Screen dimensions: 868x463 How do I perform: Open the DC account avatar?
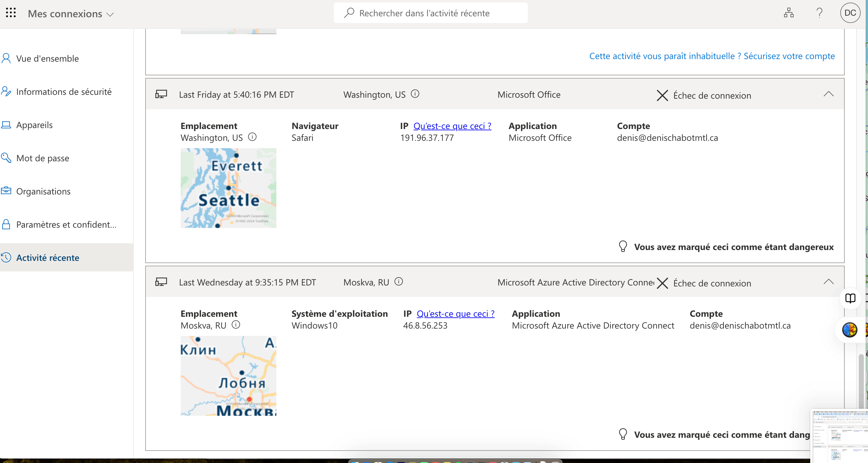coord(850,13)
